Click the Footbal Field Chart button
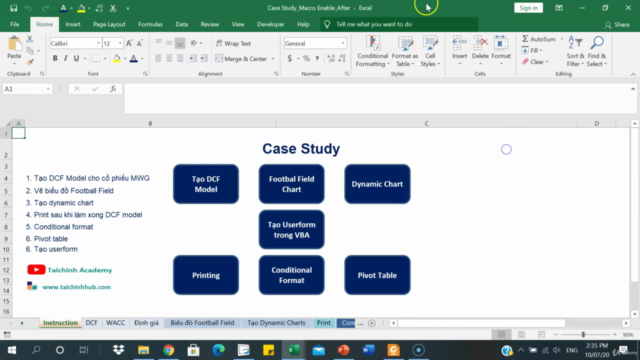Viewport: 640px width, 360px height. point(291,184)
